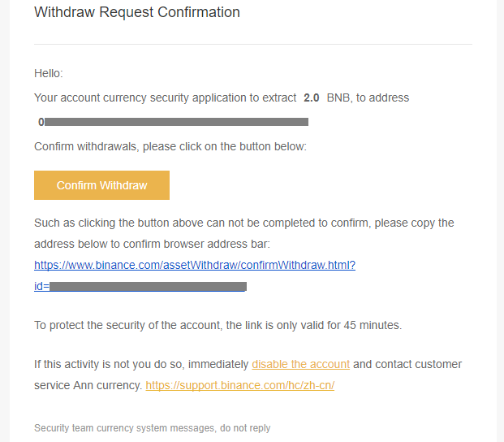Click the 'id=' continuation of the link

click(41, 286)
